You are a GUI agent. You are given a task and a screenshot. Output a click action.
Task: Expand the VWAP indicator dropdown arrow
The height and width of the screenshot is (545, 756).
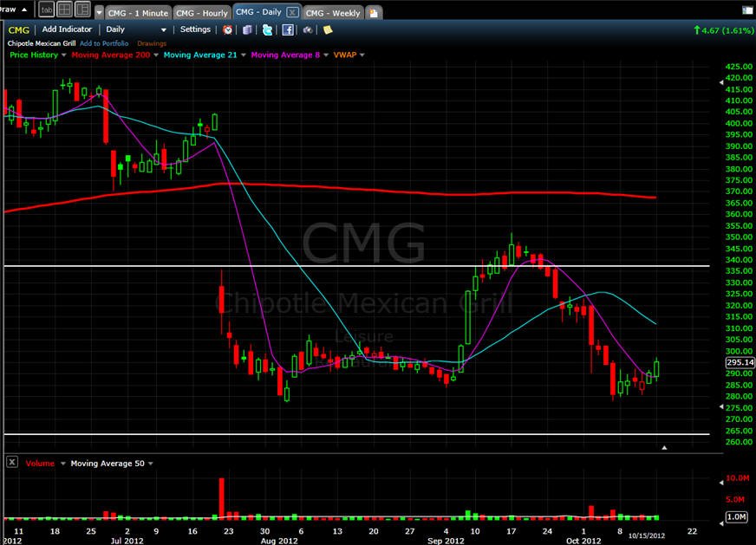362,55
